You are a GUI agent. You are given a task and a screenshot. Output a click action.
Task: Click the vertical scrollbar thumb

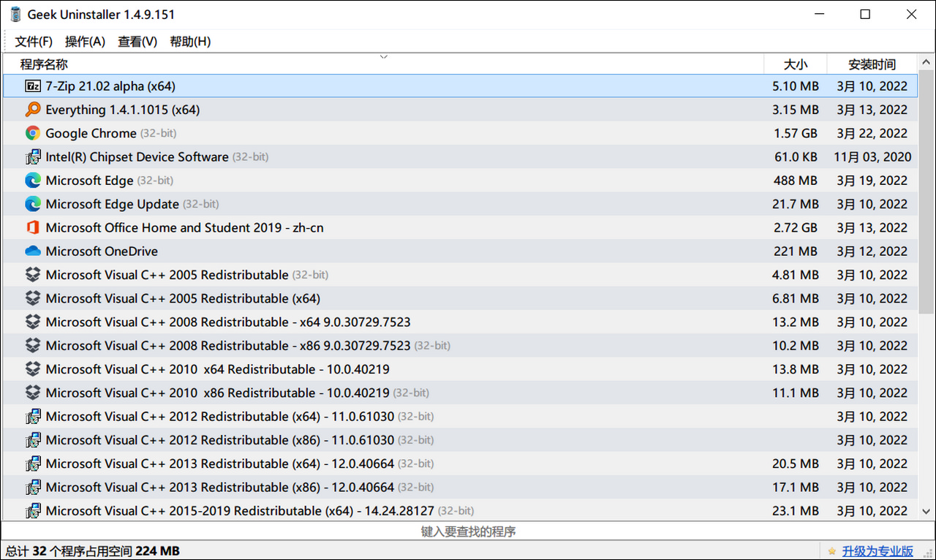tap(926, 192)
